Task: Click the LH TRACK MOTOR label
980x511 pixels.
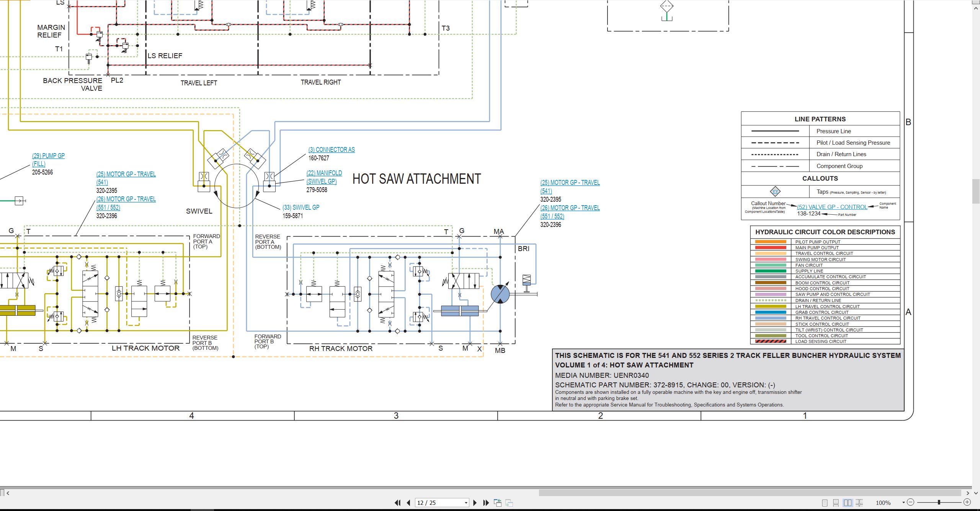Action: click(145, 348)
